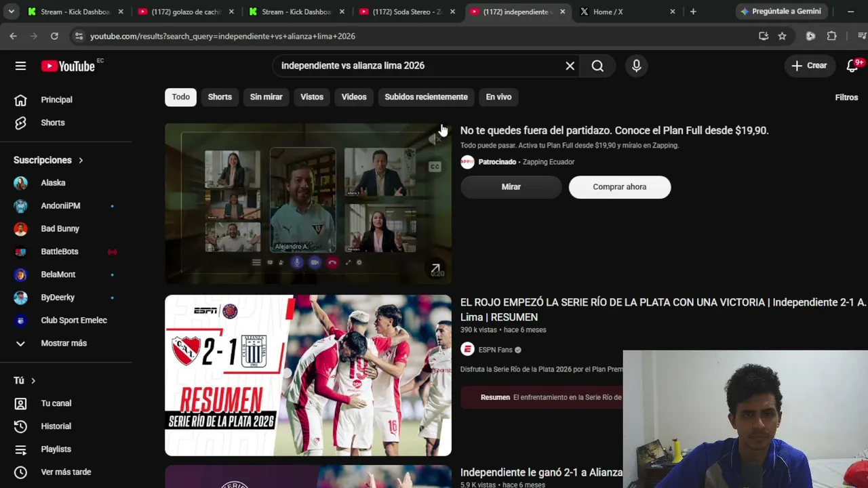Select the Subidos recientemente filter chip
The image size is (868, 488).
[x=426, y=97]
